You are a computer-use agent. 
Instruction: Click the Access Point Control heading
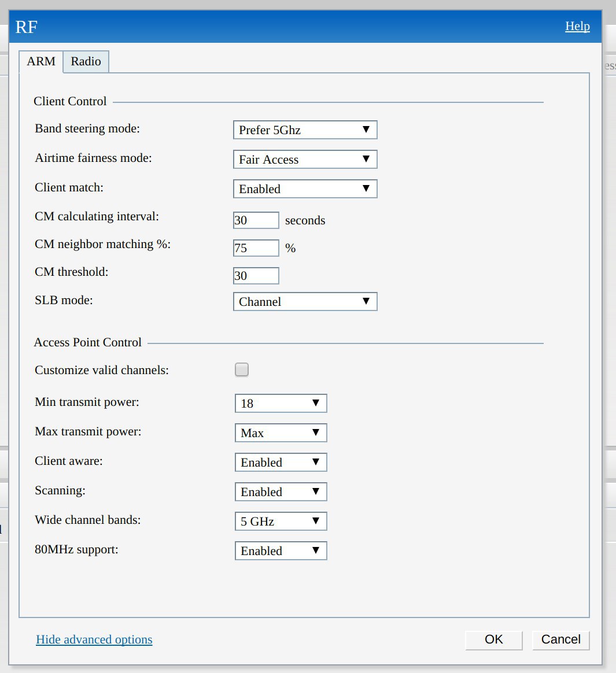tap(87, 342)
